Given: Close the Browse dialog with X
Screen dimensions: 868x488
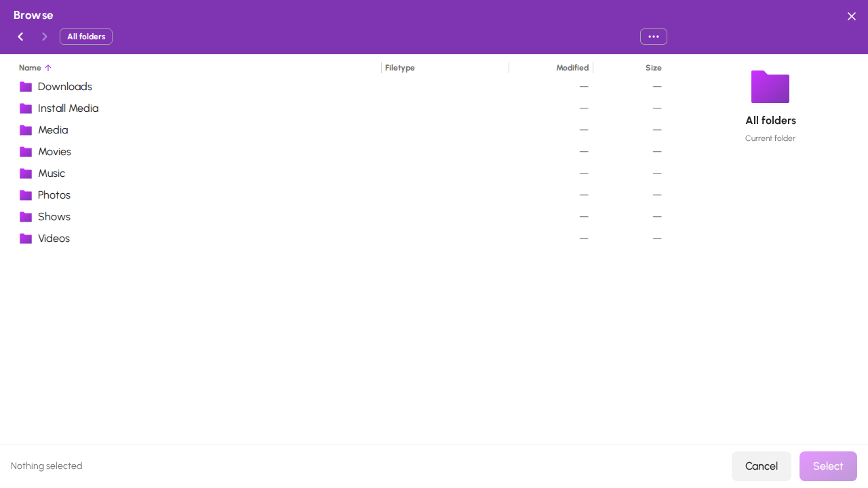Looking at the screenshot, I should coord(852,16).
